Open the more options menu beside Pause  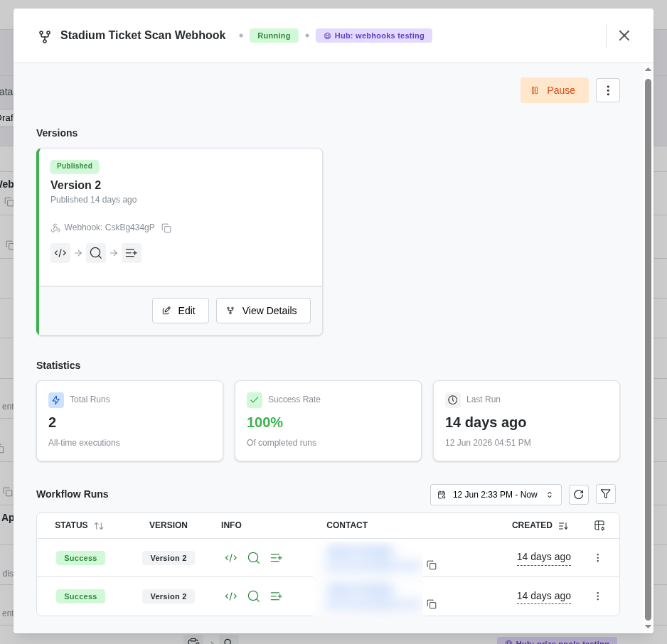tap(608, 90)
